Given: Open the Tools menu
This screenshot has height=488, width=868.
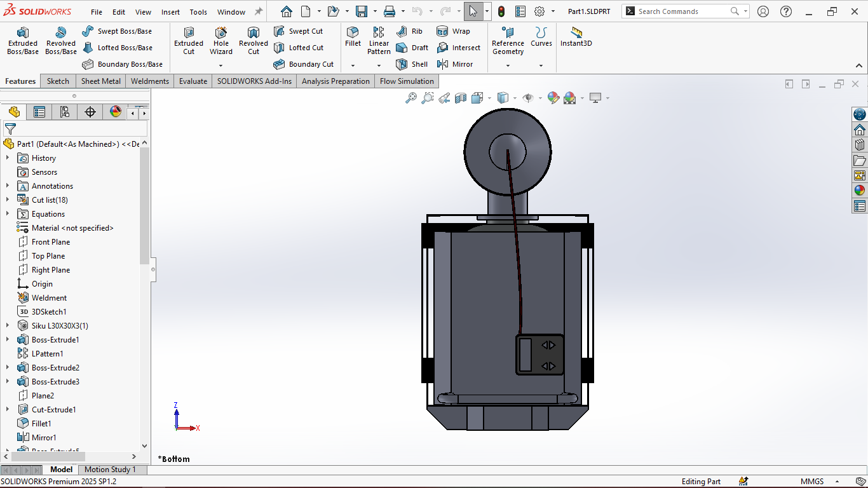Looking at the screenshot, I should tap(198, 12).
